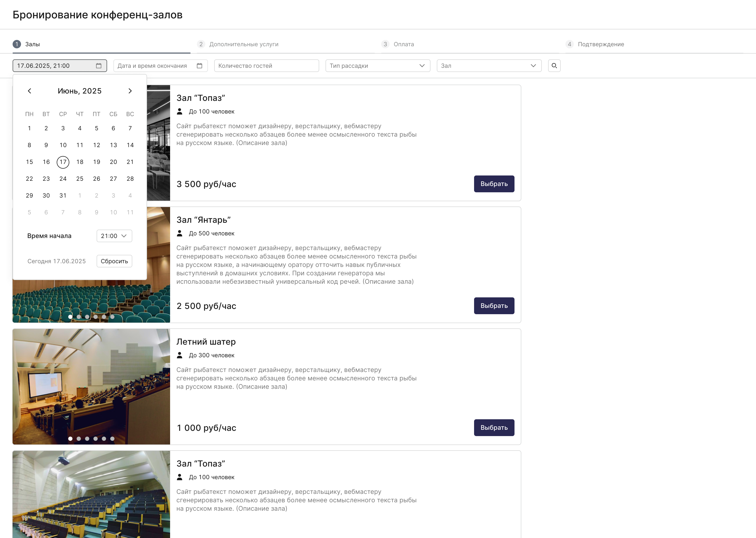756x538 pixels.
Task: Click the ВС weekday header
Action: [130, 114]
